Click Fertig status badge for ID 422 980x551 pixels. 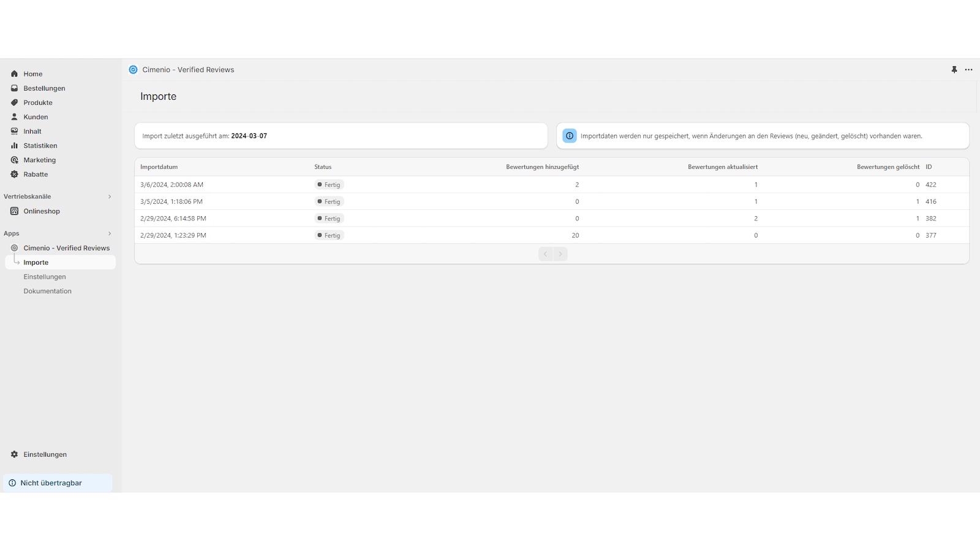330,184
